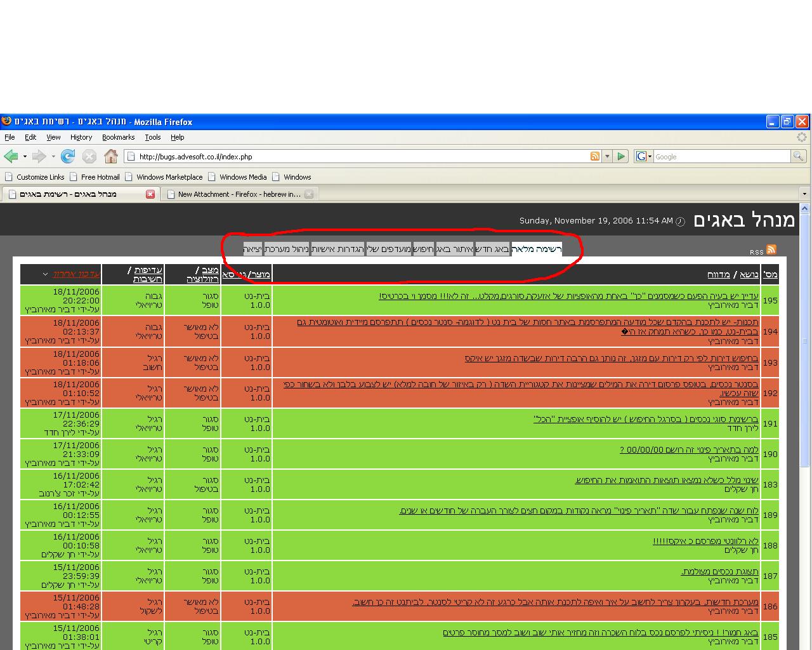Click in the Google search field
This screenshot has width=812, height=650.
pyautogui.click(x=720, y=156)
